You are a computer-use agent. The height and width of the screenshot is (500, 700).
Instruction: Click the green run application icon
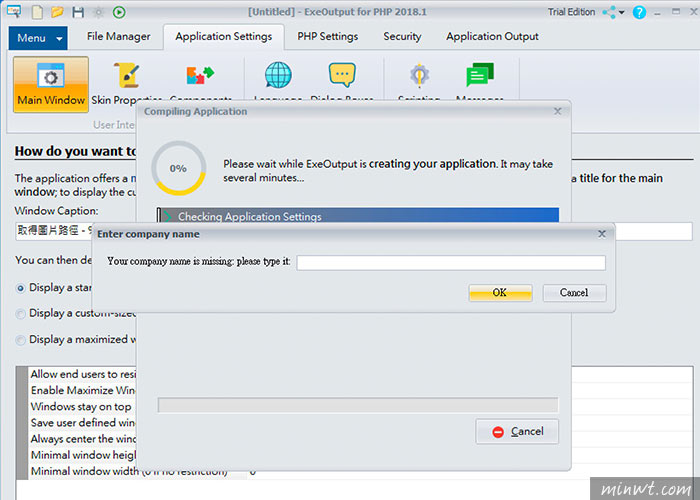pos(119,12)
